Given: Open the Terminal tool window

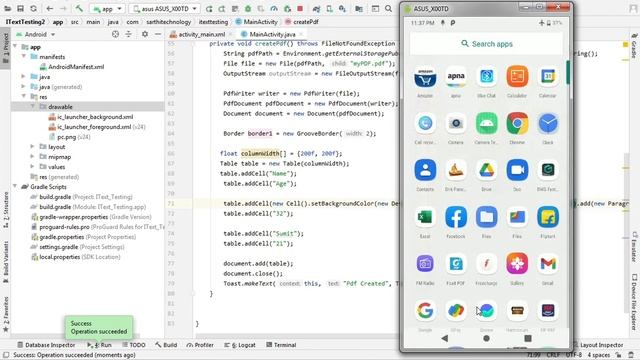Looking at the screenshot, I should pyautogui.click(x=281, y=345).
